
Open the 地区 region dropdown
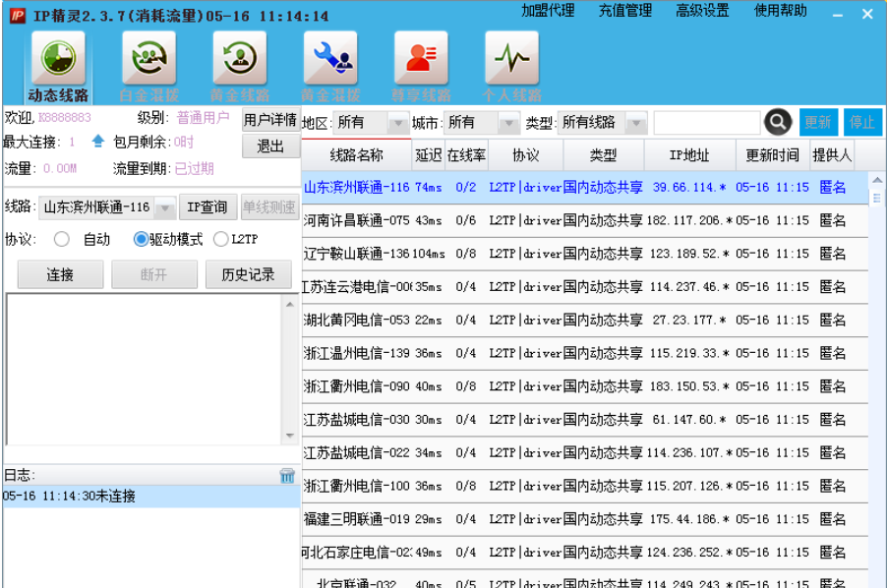(395, 122)
